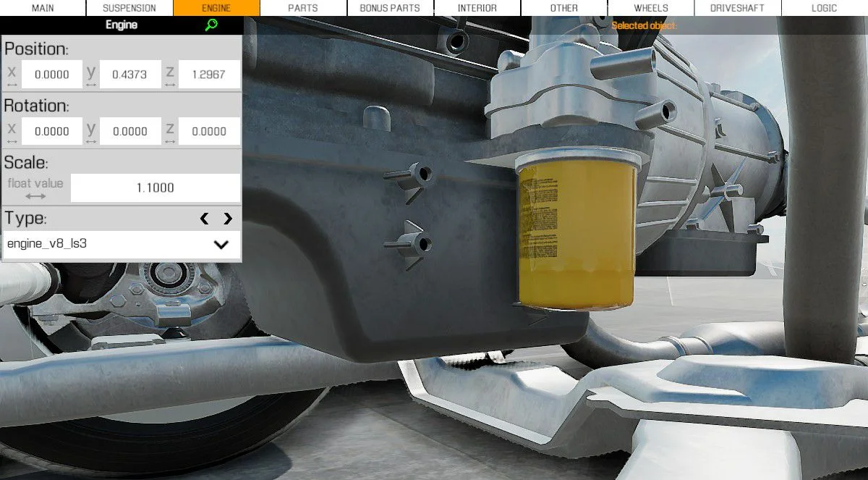Open the BONUS PARTS tab
The width and height of the screenshot is (868, 480).
click(390, 8)
